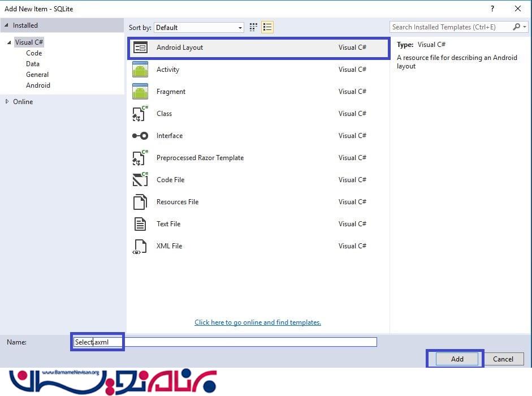532x396 pixels.
Task: Switch to medium icons list view
Action: click(x=267, y=27)
